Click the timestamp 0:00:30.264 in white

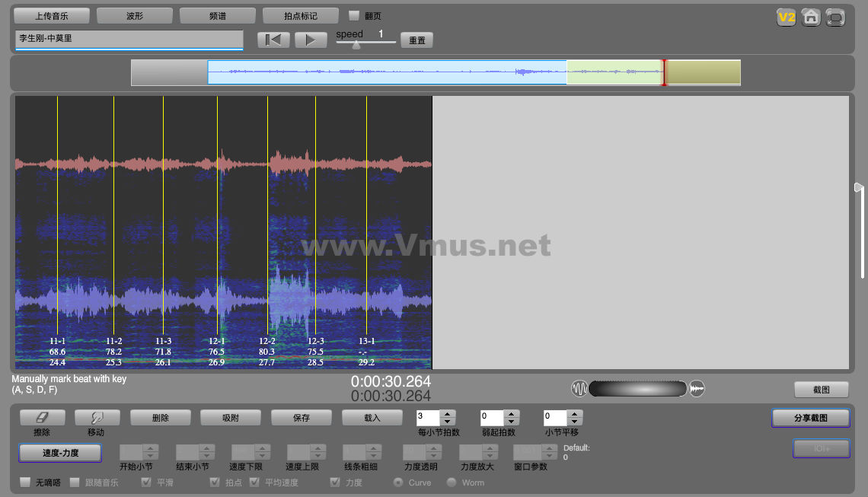coord(391,381)
